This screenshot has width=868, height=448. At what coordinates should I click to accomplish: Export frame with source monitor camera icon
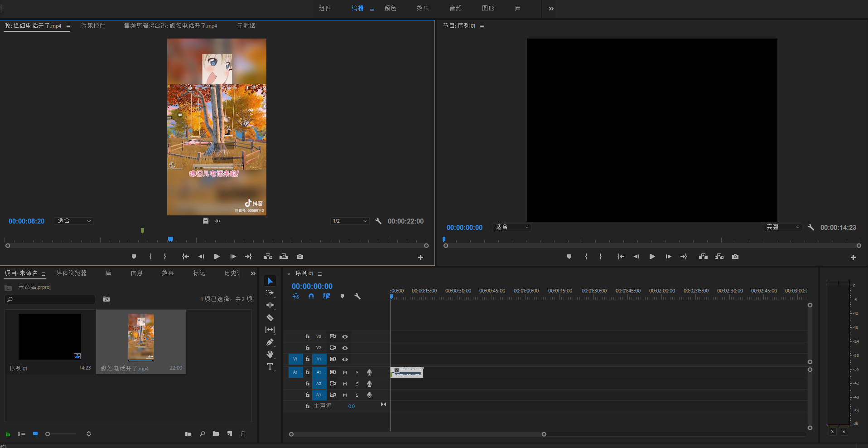[x=300, y=257]
